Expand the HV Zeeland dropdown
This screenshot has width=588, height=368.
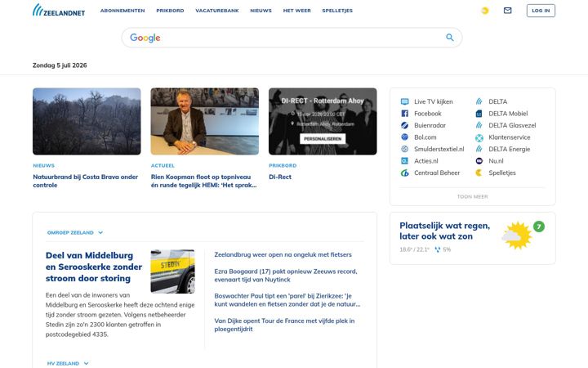pos(68,363)
